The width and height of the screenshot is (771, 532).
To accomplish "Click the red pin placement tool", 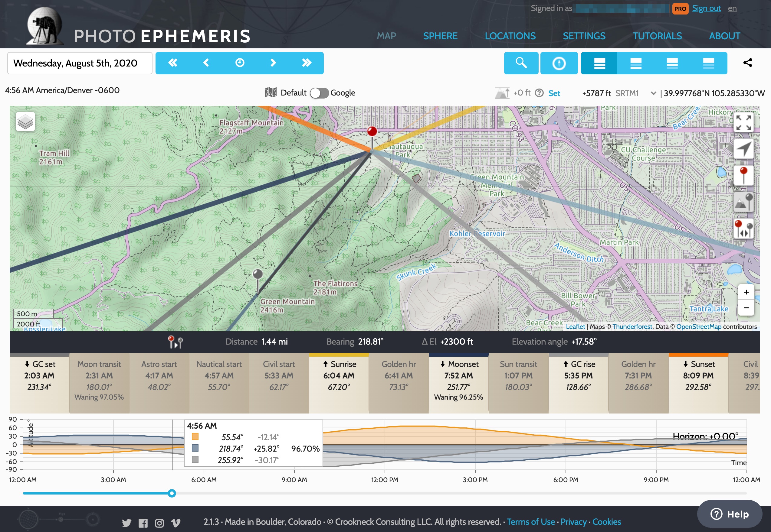I will [744, 175].
